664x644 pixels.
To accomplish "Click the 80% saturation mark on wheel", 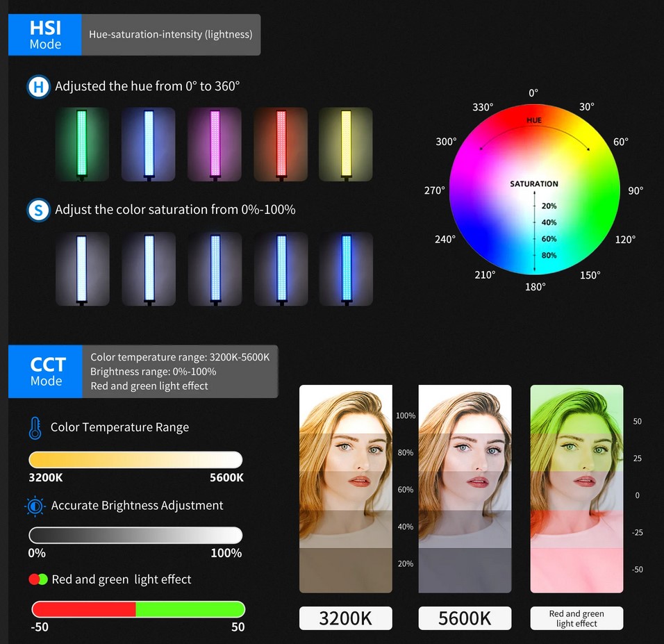I will (x=549, y=255).
